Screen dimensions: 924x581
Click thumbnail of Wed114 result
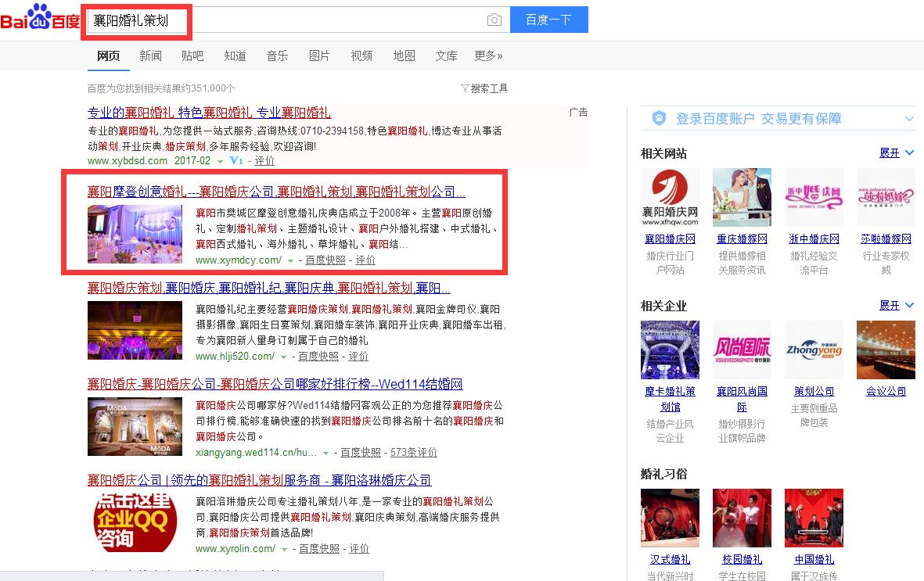point(135,427)
